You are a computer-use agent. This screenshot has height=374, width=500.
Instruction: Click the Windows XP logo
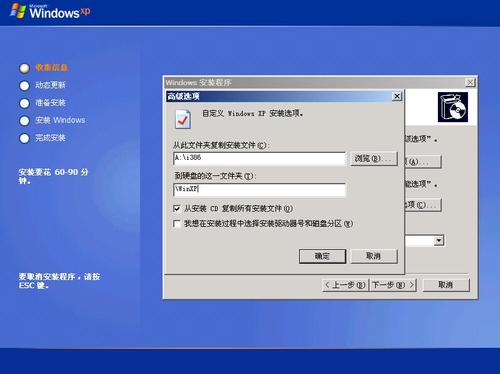[x=50, y=11]
